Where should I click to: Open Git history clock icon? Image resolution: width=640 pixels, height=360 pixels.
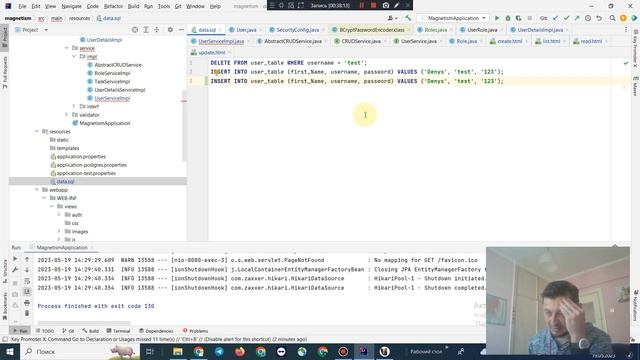point(588,18)
